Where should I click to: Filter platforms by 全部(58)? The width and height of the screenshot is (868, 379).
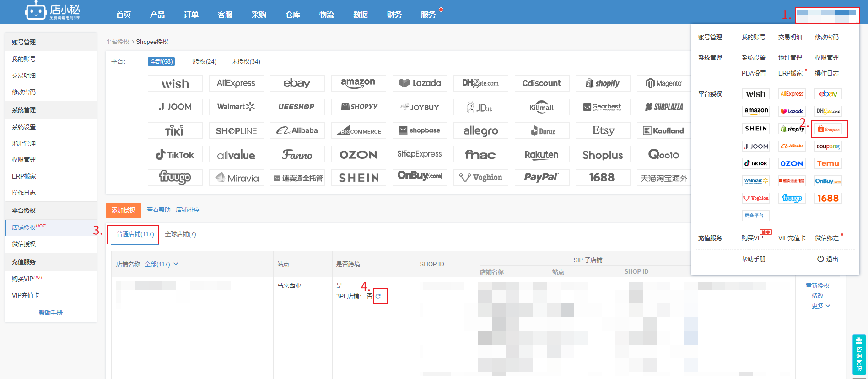(162, 61)
